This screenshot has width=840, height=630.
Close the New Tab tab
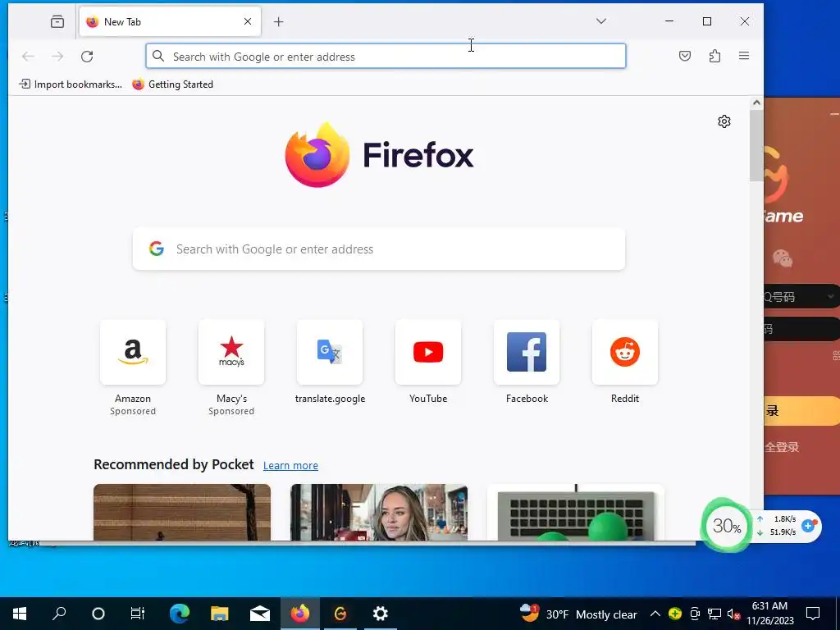tap(248, 21)
